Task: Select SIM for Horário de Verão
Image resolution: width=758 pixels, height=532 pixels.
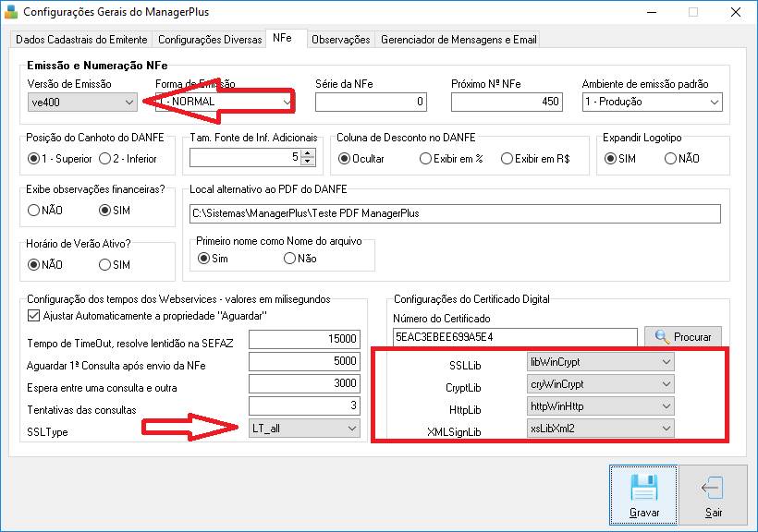Action: (115, 265)
